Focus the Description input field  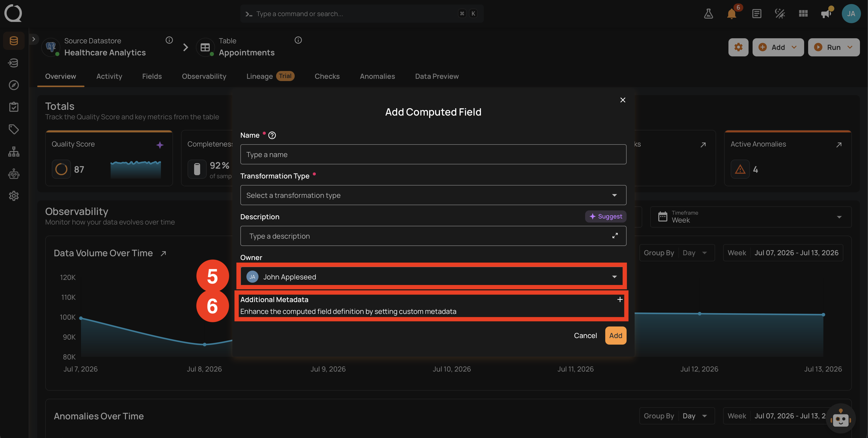point(433,236)
